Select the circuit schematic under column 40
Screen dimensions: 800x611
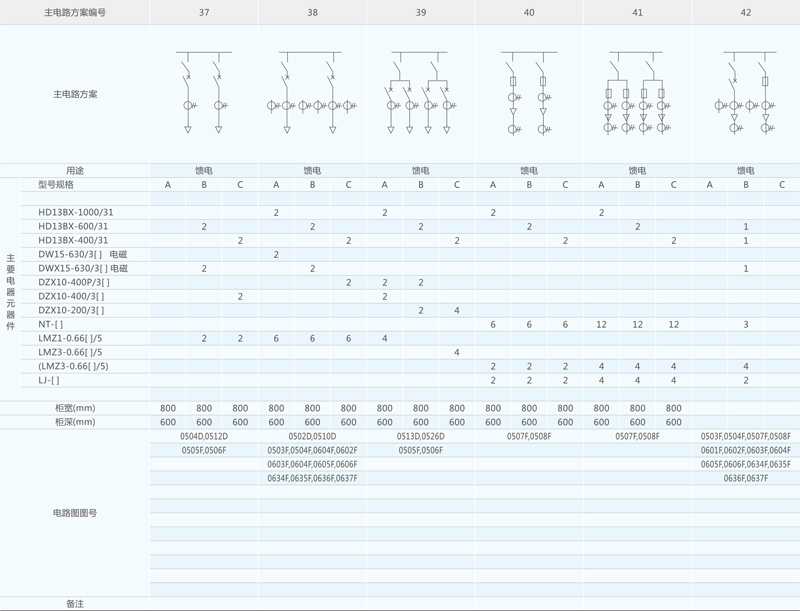528,93
